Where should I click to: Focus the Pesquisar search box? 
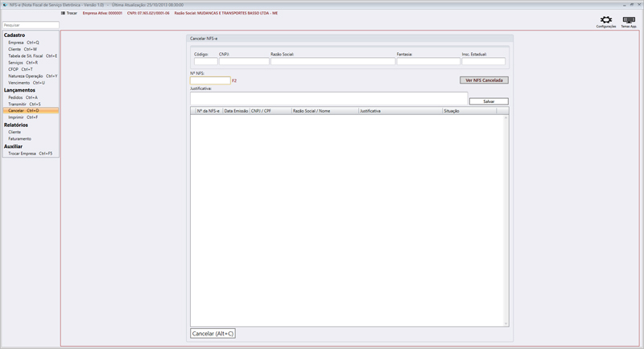[31, 25]
